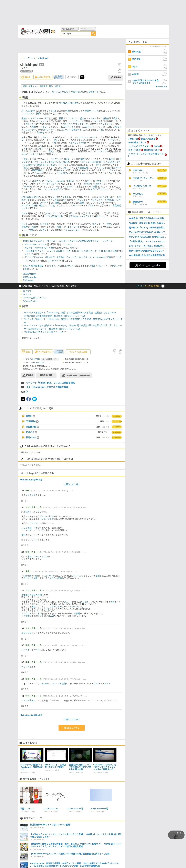This screenshot has height=868, width=186.
Task: Open Brain ブレイン recommended video thumbnail
Action: [56, 755]
